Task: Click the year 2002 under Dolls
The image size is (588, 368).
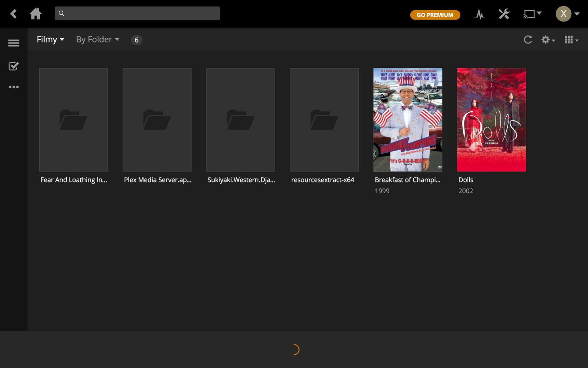Action: pos(466,191)
